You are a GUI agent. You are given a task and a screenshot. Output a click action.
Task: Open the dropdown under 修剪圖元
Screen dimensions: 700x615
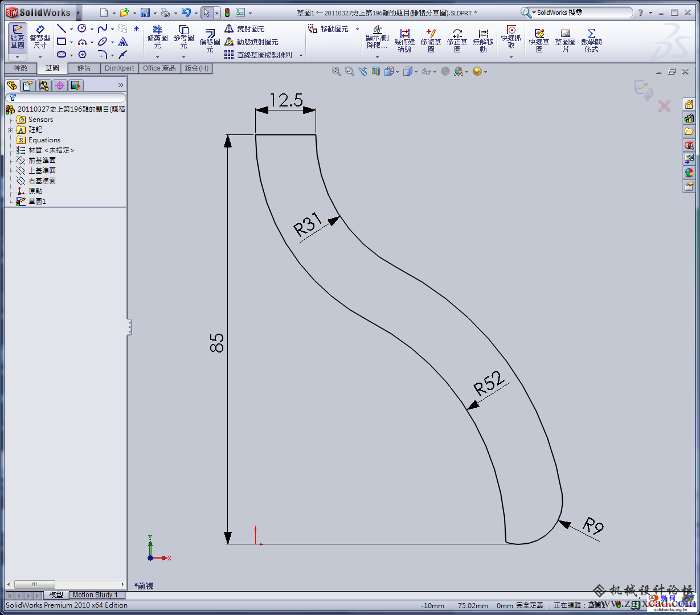pos(157,56)
